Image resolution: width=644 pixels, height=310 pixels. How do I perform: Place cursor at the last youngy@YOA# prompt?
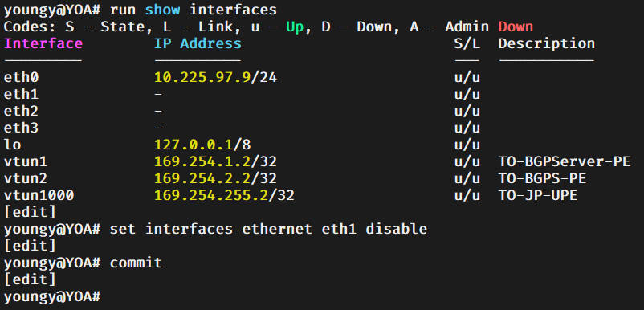[51, 296]
